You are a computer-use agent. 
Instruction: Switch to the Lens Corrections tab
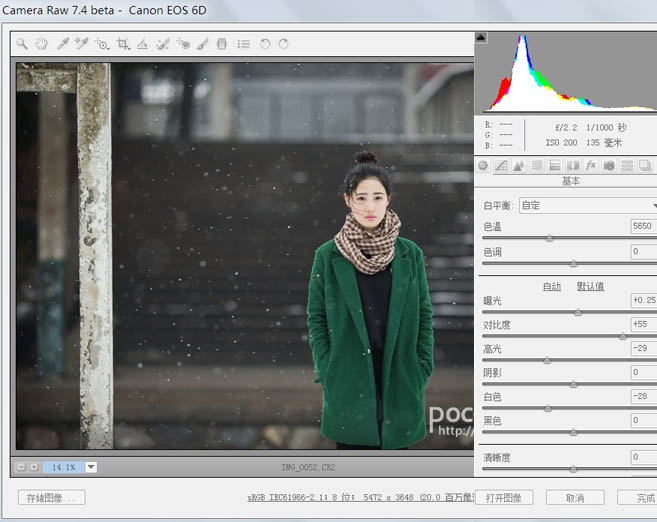click(x=573, y=165)
